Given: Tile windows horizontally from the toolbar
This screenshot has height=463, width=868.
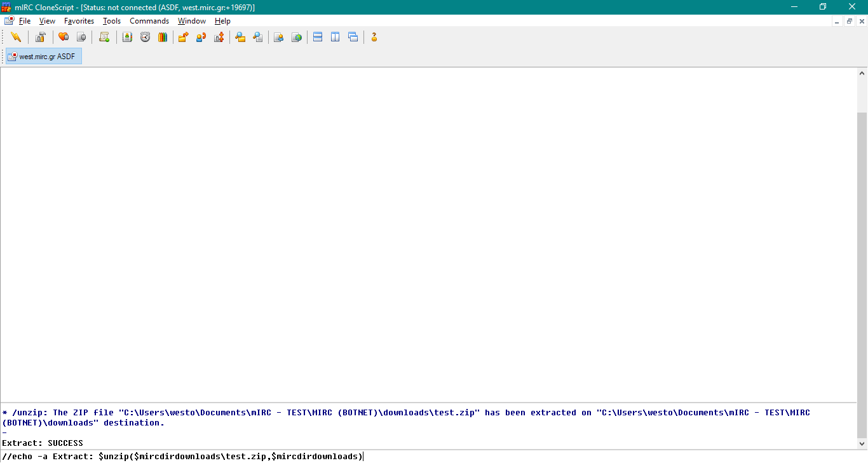Looking at the screenshot, I should point(318,38).
